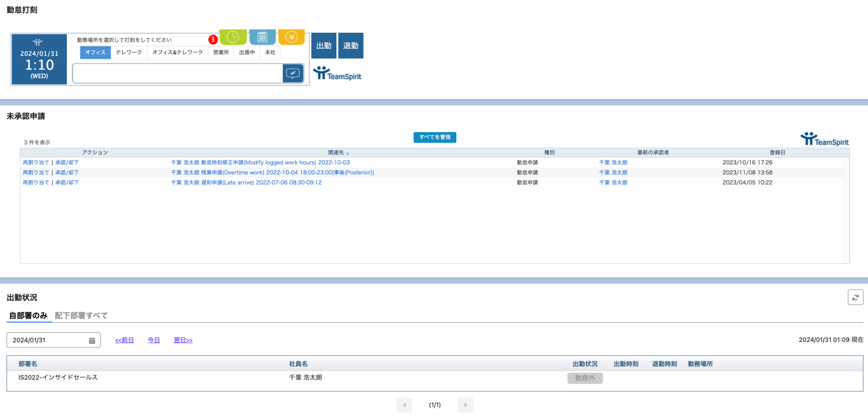Click the 部署名 column header
The width and height of the screenshot is (868, 417).
(x=28, y=364)
